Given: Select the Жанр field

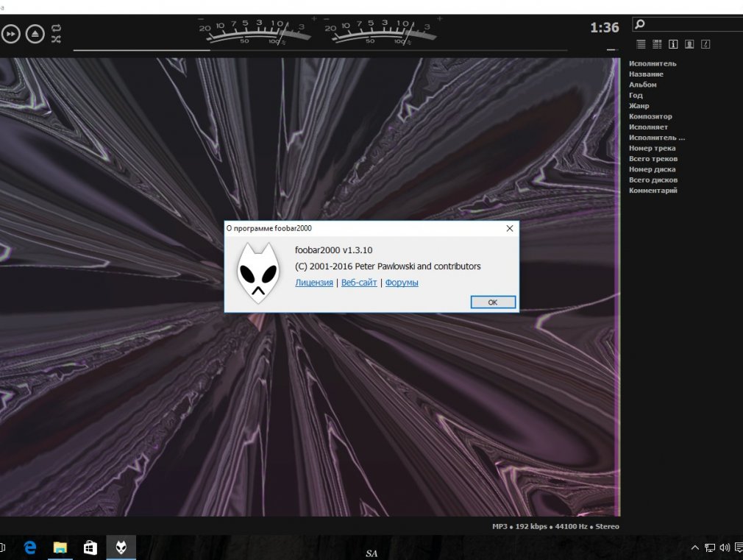Looking at the screenshot, I should (639, 106).
